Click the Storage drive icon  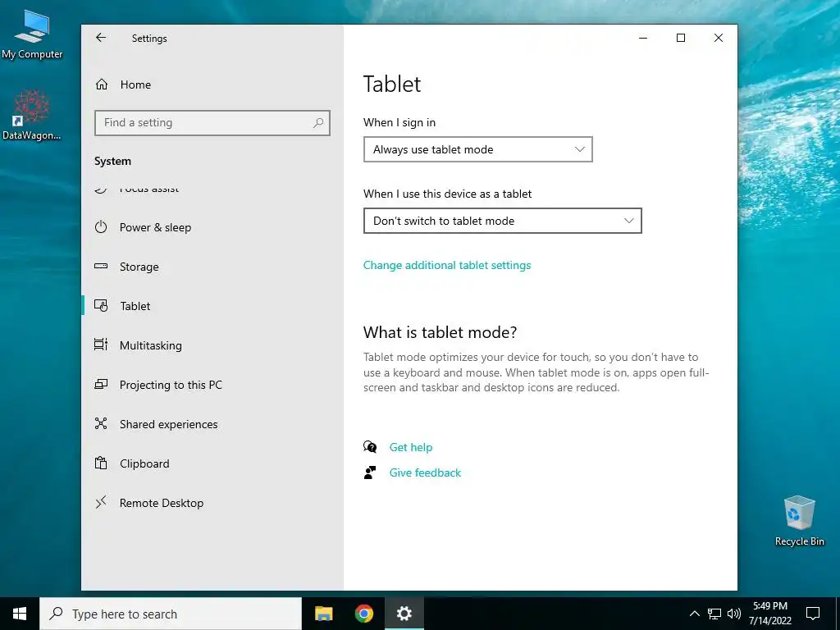pyautogui.click(x=101, y=267)
